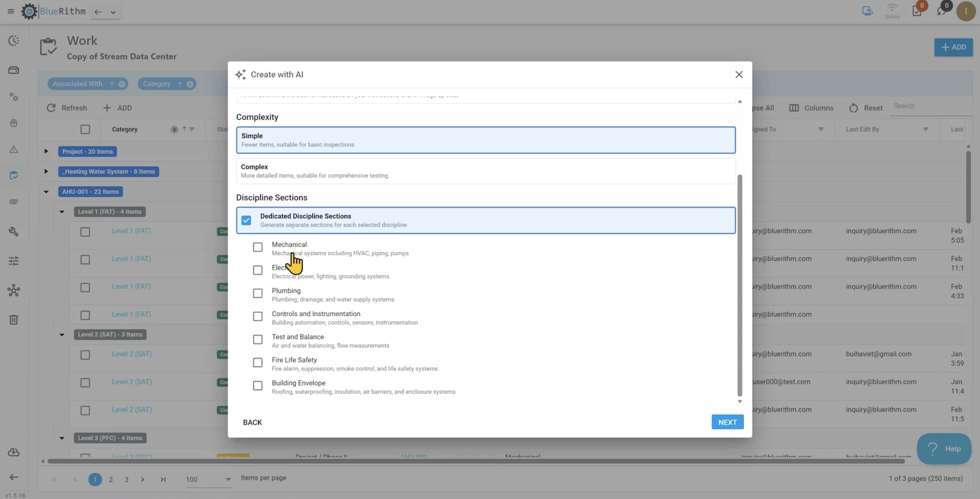Uncheck Dedicated Discipline Sections checkbox
Screen dimensions: 980x499
coord(246,221)
